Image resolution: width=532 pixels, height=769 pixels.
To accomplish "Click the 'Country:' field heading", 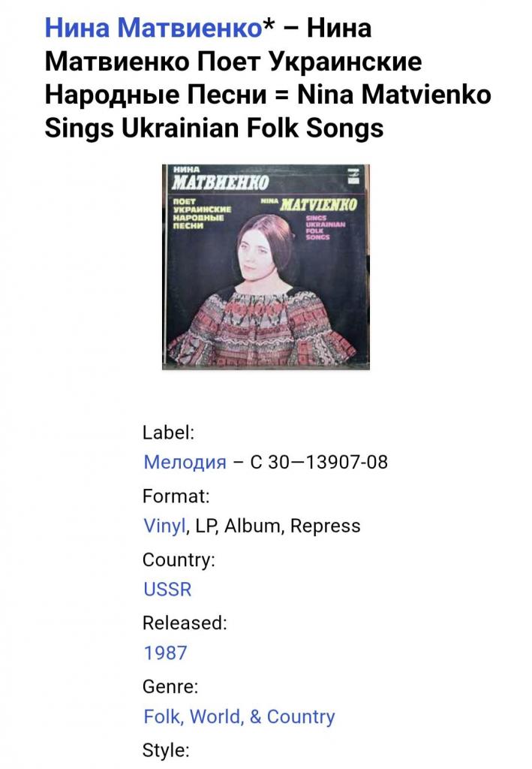I will [179, 559].
